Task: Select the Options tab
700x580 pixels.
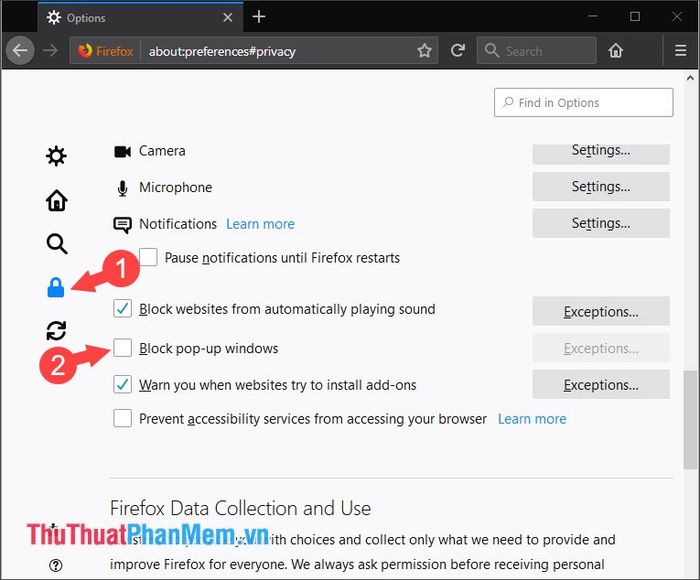Action: (x=141, y=17)
